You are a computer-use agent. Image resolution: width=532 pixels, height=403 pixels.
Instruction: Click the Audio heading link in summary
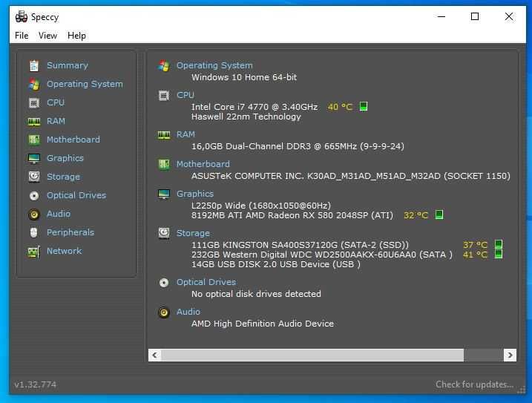tap(188, 312)
